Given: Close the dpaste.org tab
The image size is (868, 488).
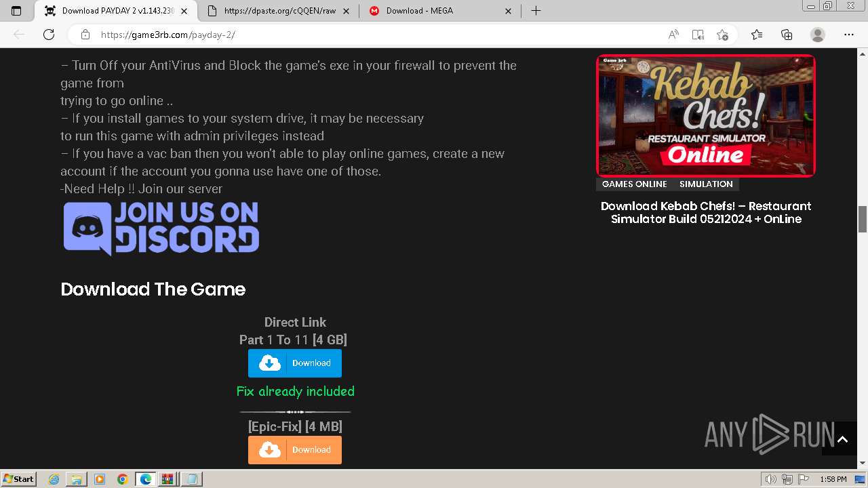Looking at the screenshot, I should [x=347, y=11].
